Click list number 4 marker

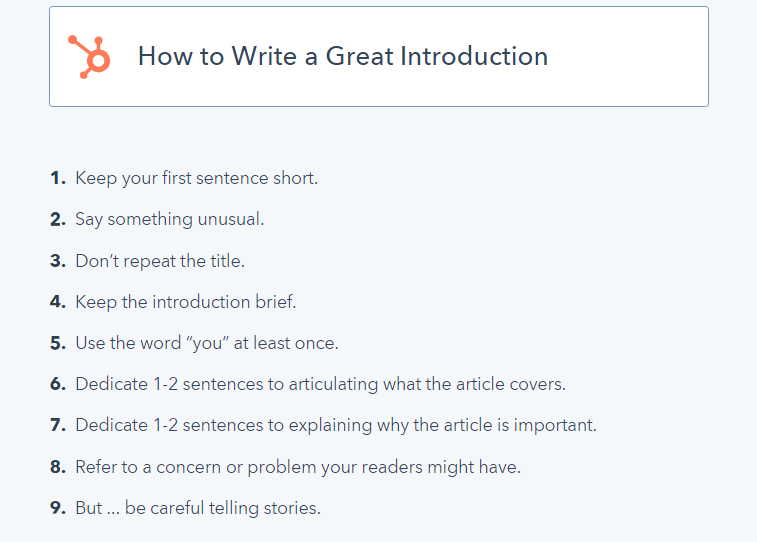(x=57, y=302)
